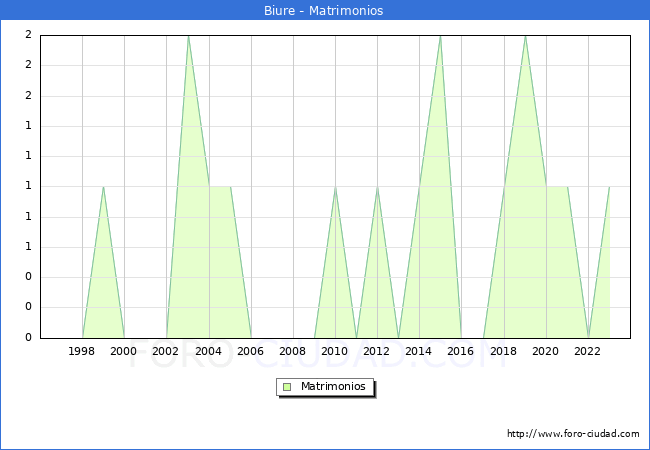Click the 'Matrimonios' legend label
Screen dimensions: 650x450
click(333, 387)
